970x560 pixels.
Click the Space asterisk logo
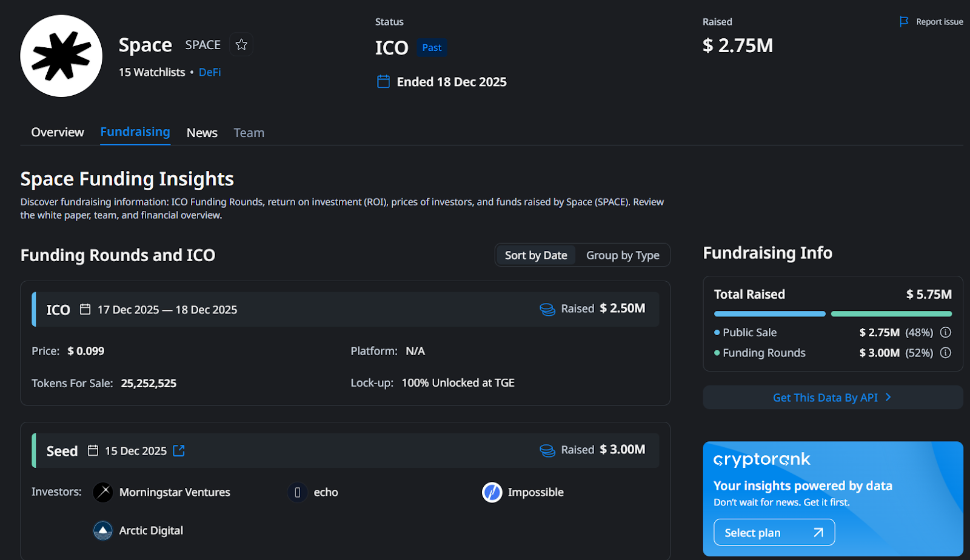[61, 56]
